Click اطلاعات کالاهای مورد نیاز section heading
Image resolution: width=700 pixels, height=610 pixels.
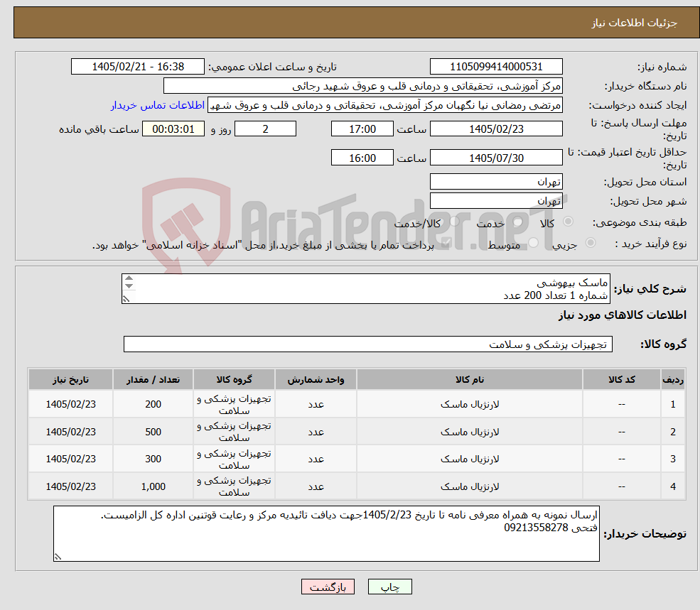coord(623,315)
